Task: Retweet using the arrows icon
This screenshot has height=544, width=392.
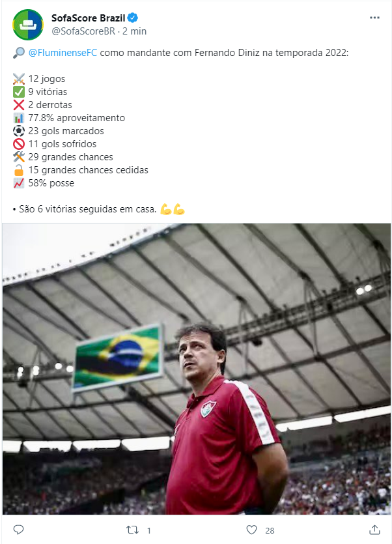Action: [x=132, y=530]
